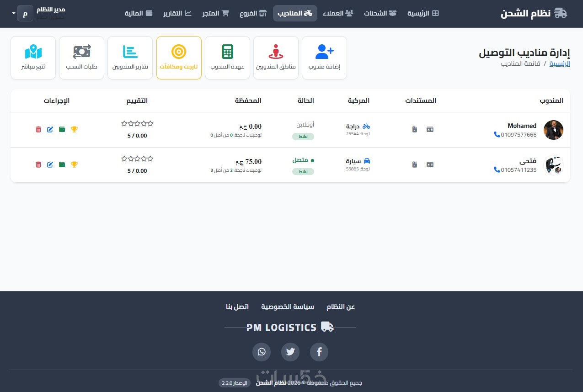Open the Facebook icon in the footer
583x392 pixels.
(x=319, y=352)
